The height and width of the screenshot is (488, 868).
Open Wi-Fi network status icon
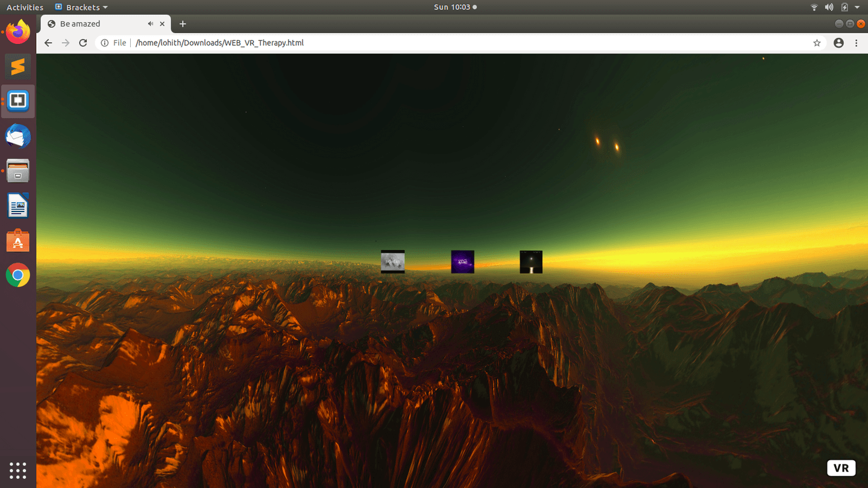click(x=814, y=7)
